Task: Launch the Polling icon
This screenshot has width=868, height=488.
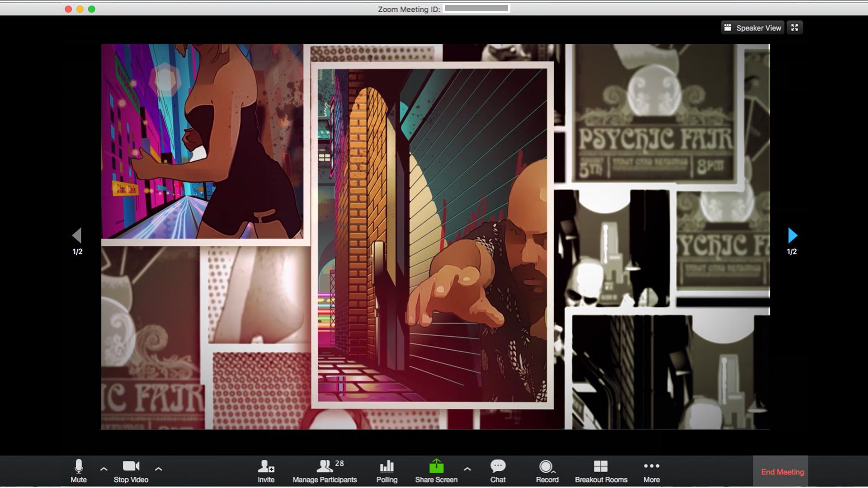Action: [387, 470]
